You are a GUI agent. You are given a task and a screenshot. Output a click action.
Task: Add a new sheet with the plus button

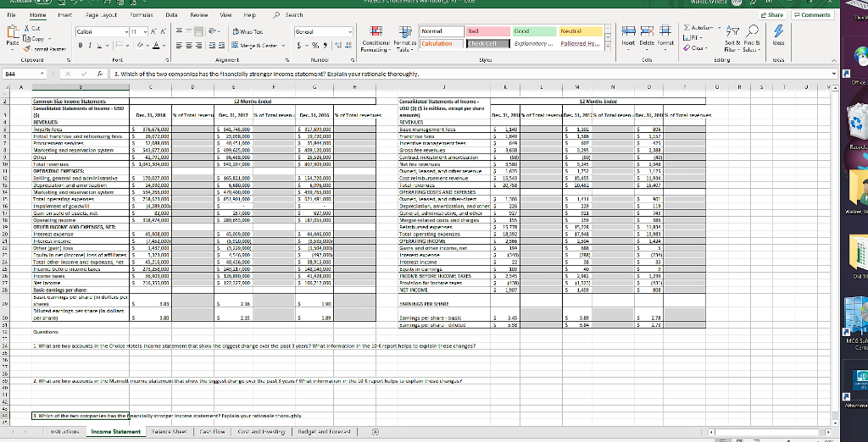375,432
